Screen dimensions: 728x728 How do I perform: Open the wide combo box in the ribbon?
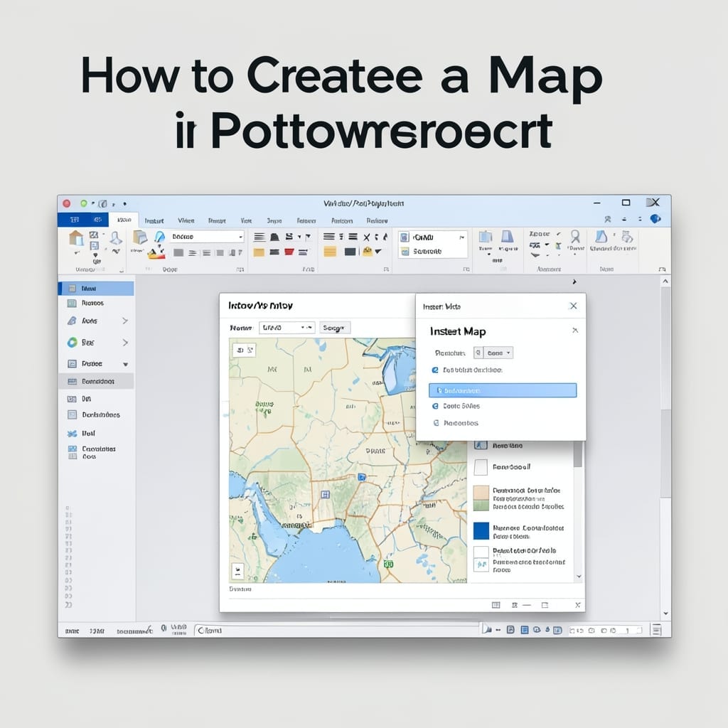[207, 237]
